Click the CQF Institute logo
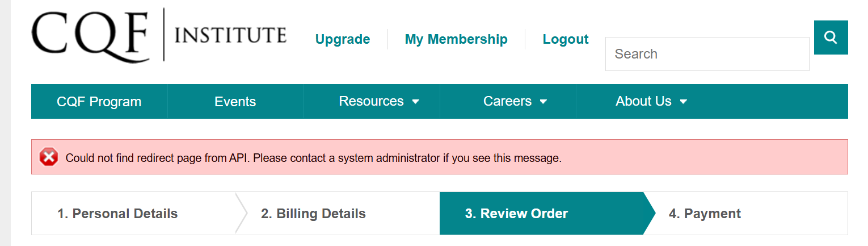868x246 pixels. coord(159,35)
